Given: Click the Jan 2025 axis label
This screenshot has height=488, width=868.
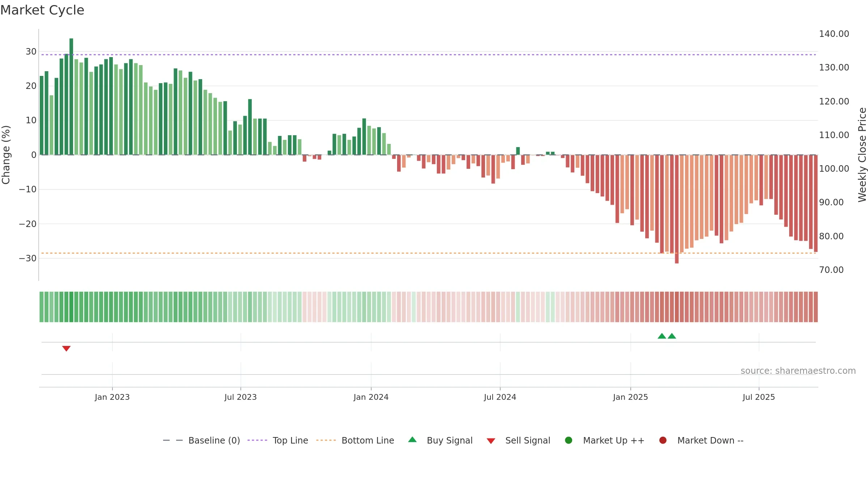Looking at the screenshot, I should click(x=630, y=397).
